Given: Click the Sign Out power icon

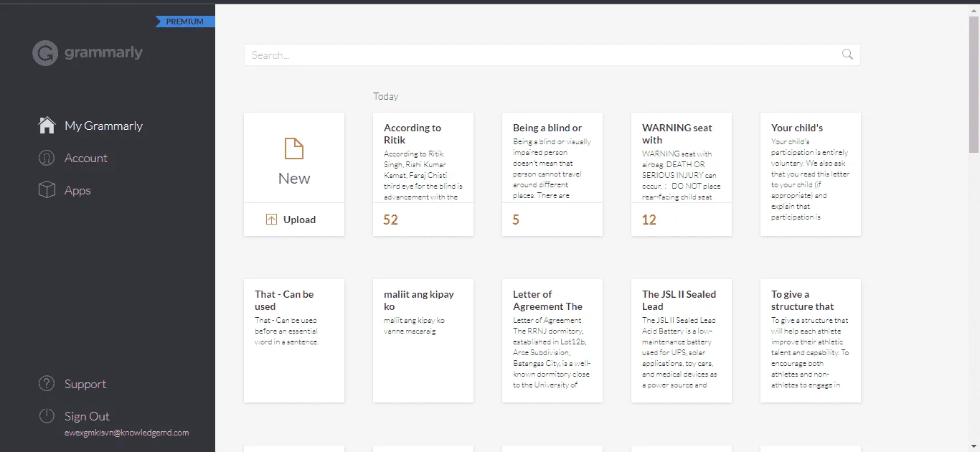Looking at the screenshot, I should (x=47, y=416).
